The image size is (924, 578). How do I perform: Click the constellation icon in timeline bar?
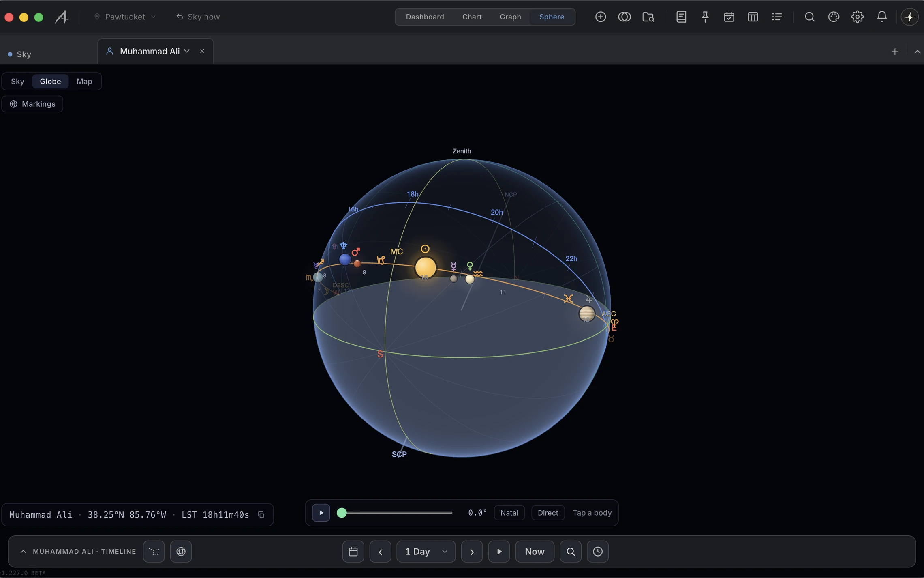pyautogui.click(x=154, y=551)
